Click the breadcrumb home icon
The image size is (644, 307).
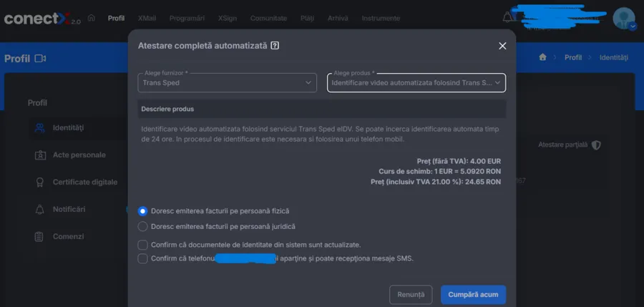pyautogui.click(x=542, y=57)
